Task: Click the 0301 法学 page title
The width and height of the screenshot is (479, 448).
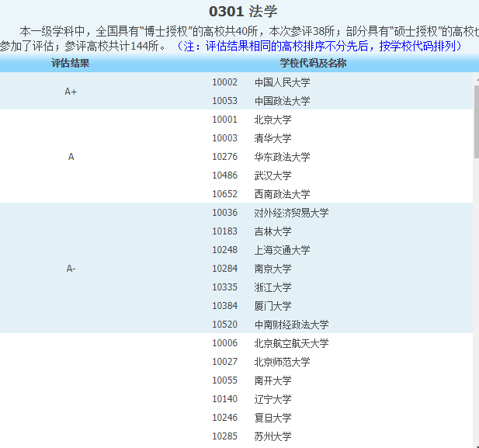Action: click(x=243, y=12)
